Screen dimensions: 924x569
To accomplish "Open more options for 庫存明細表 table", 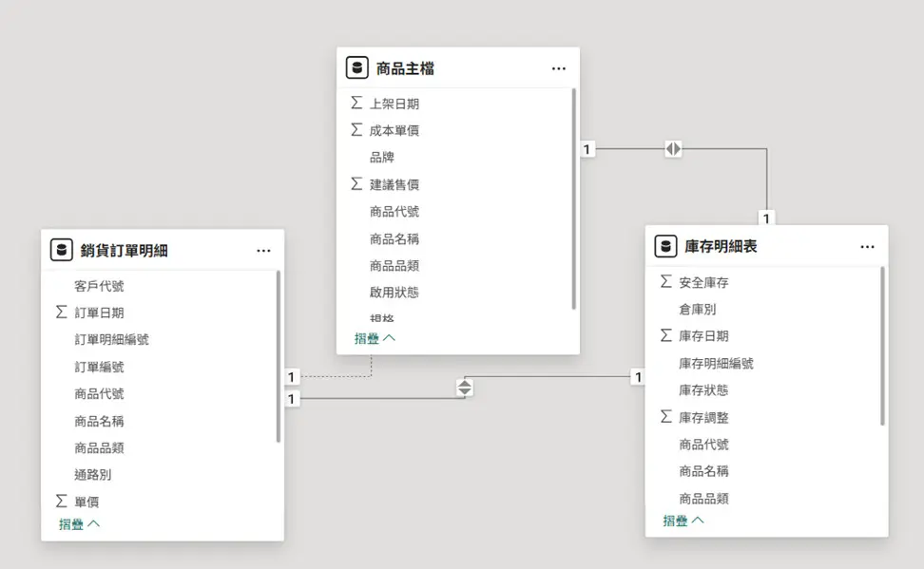I will coord(867,247).
